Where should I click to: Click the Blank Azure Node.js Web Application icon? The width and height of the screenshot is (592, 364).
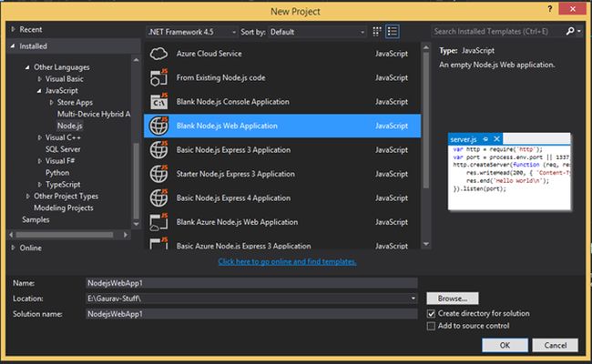point(158,222)
